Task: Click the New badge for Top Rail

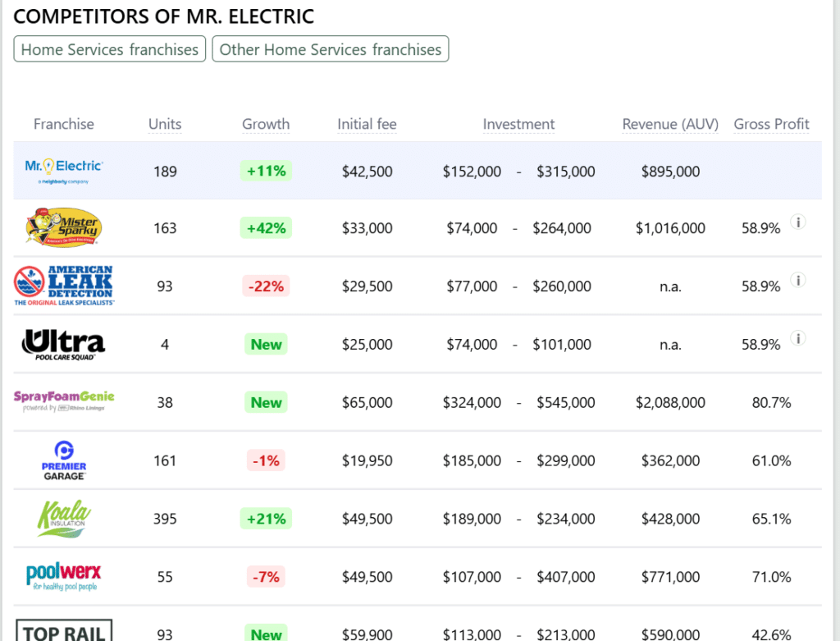Action: (266, 634)
